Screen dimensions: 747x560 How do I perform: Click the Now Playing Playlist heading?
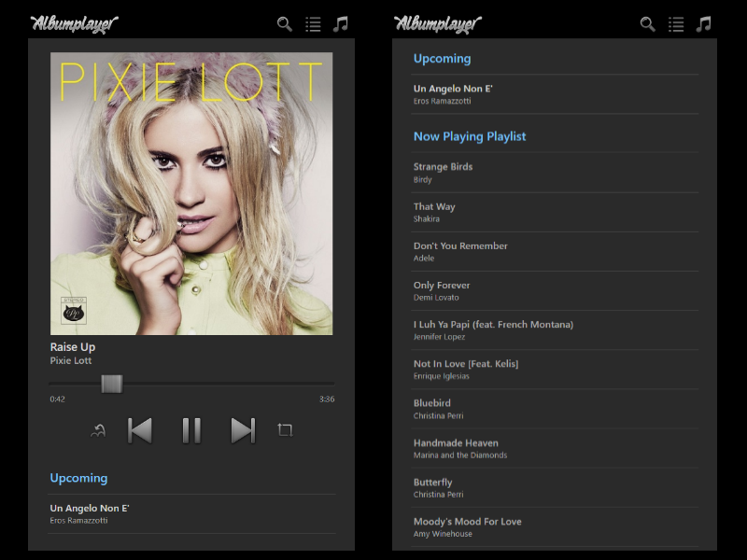(470, 136)
